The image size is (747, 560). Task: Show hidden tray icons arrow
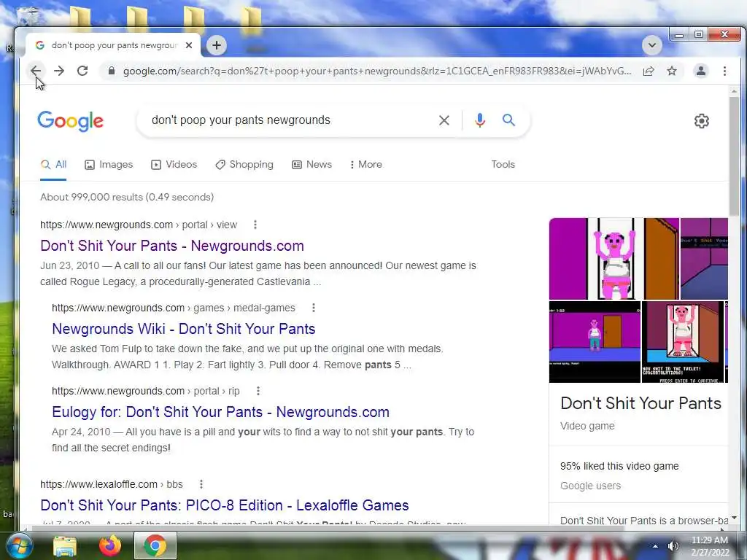coord(656,546)
